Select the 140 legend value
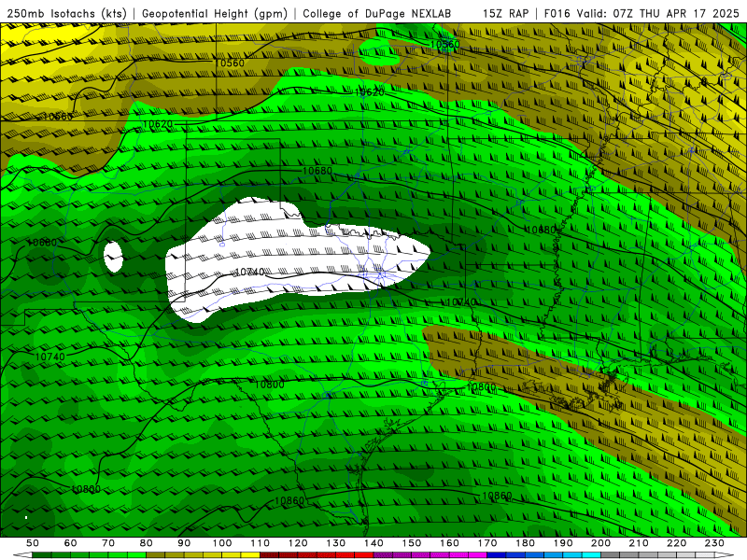The height and width of the screenshot is (560, 747). click(374, 543)
